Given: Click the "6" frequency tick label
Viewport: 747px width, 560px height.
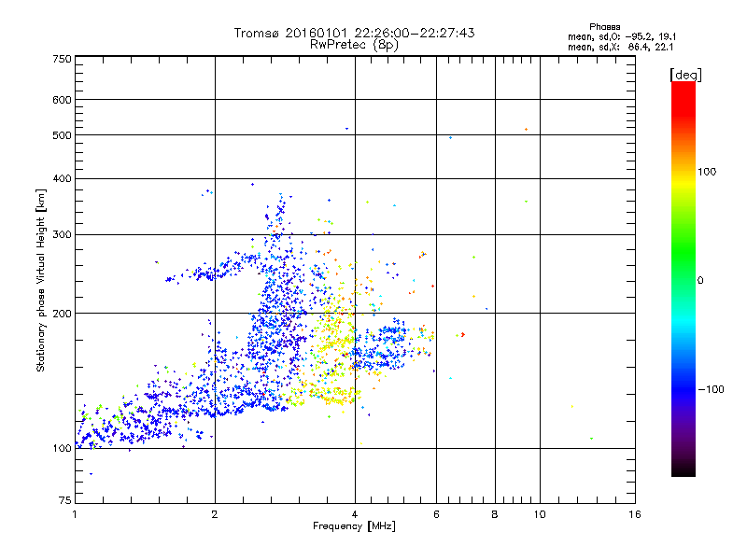Looking at the screenshot, I should point(436,515).
